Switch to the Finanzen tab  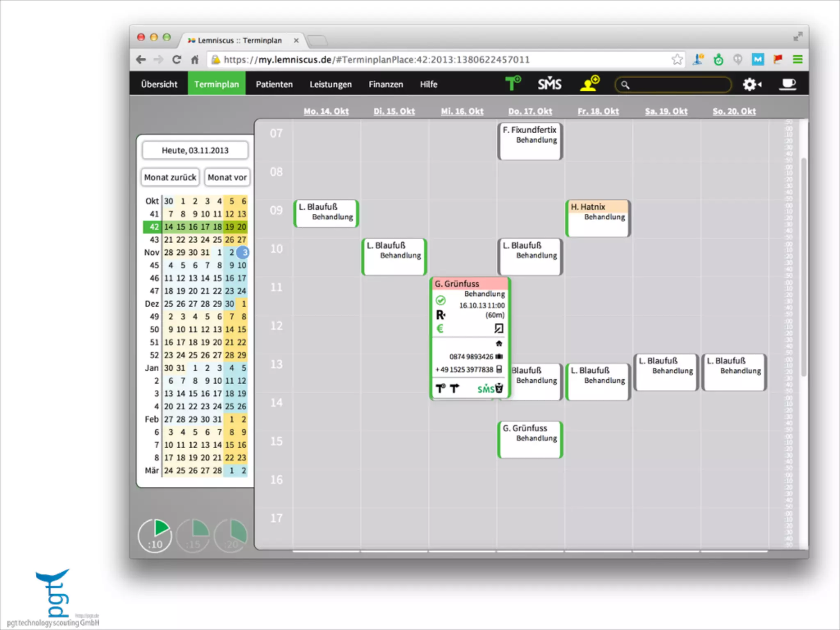click(x=386, y=84)
